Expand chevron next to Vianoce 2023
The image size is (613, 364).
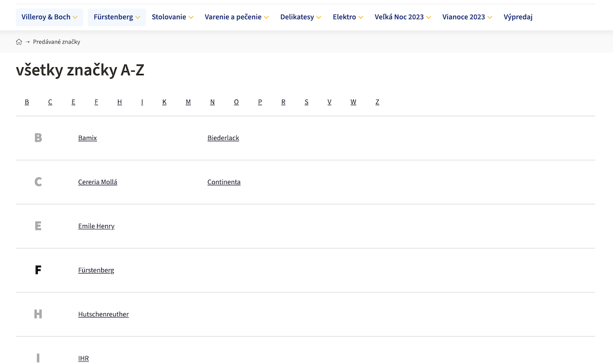tap(490, 17)
